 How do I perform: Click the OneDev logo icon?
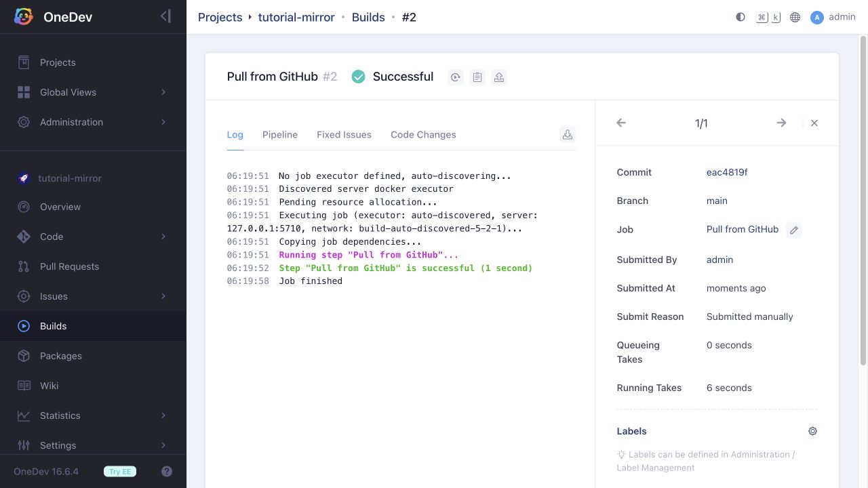pos(24,17)
